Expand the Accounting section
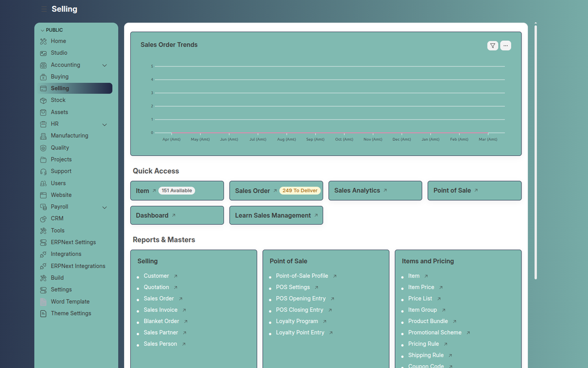The image size is (588, 368). coord(105,65)
